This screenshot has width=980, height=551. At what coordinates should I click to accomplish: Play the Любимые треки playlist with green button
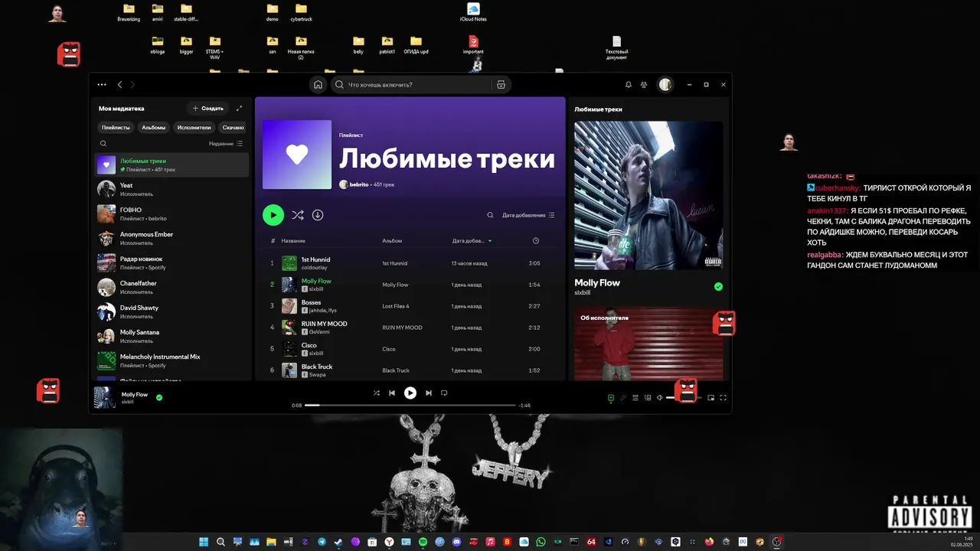[273, 215]
